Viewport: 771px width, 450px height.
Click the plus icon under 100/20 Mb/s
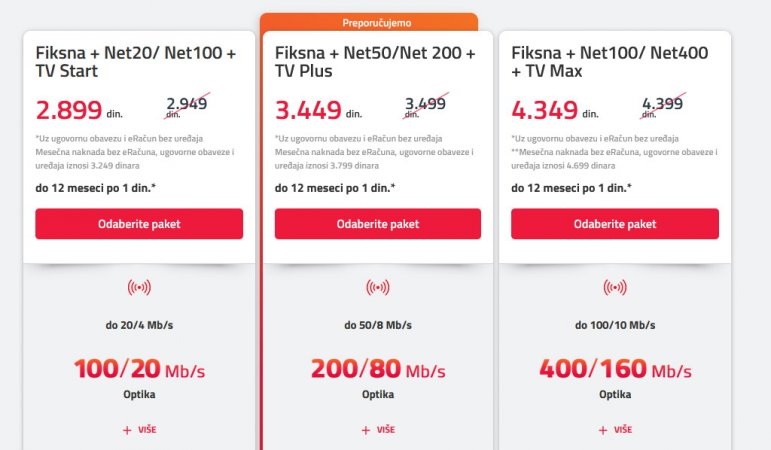click(x=127, y=430)
